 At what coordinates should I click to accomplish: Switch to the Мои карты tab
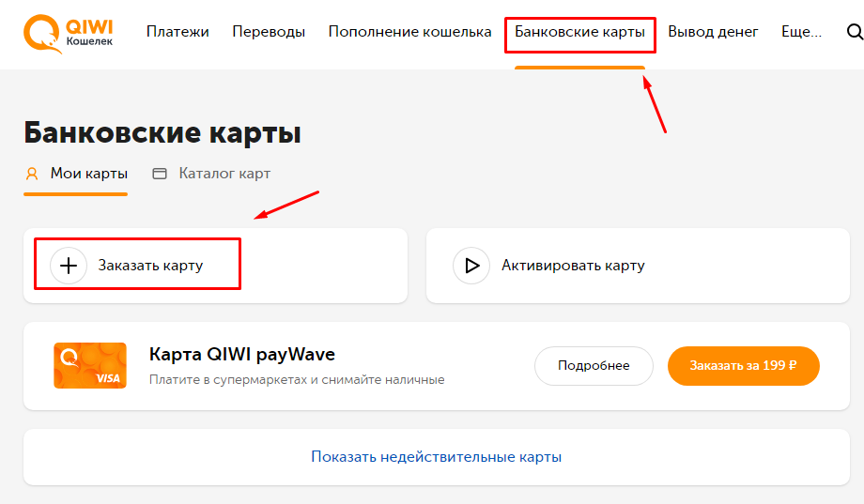point(75,174)
